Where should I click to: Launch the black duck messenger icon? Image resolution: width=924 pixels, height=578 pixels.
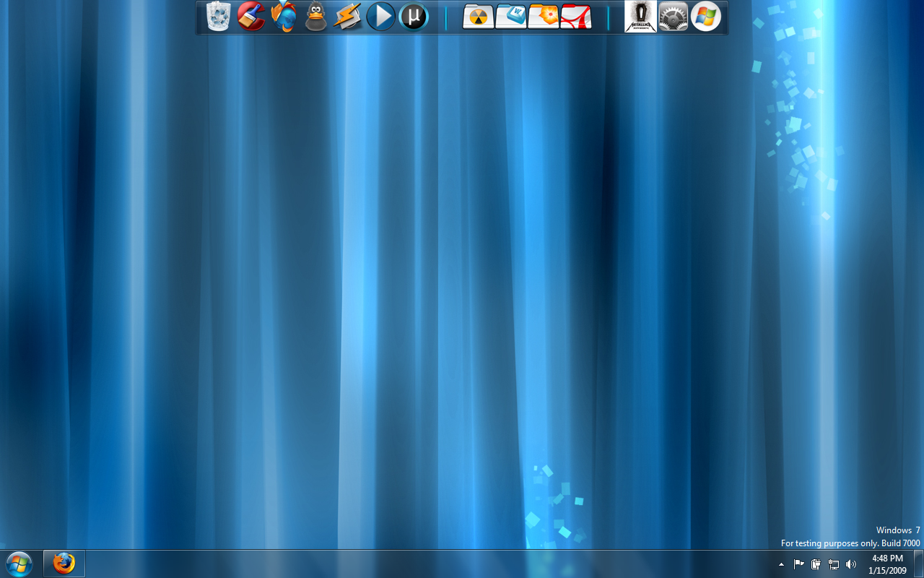tap(316, 17)
